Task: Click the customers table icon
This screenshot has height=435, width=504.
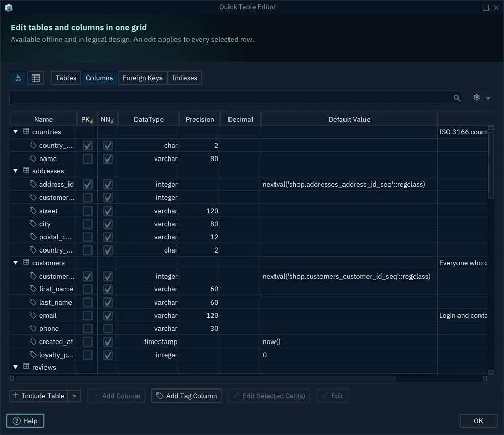Action: click(x=26, y=262)
